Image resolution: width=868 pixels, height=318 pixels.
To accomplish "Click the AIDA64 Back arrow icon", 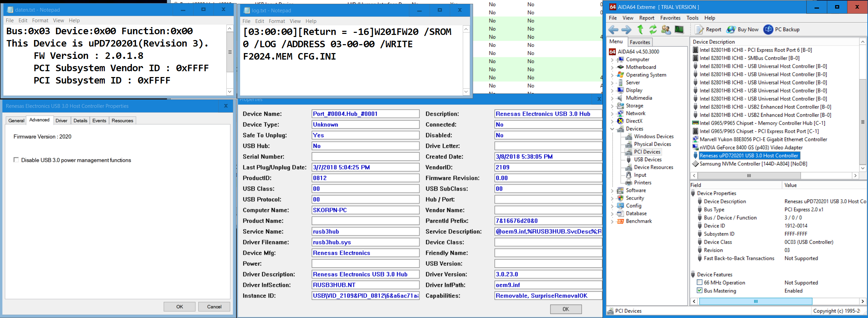I will click(x=613, y=30).
